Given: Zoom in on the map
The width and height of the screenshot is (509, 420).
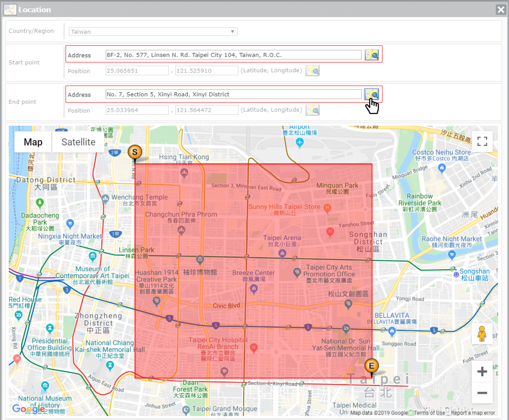Looking at the screenshot, I should (x=482, y=372).
